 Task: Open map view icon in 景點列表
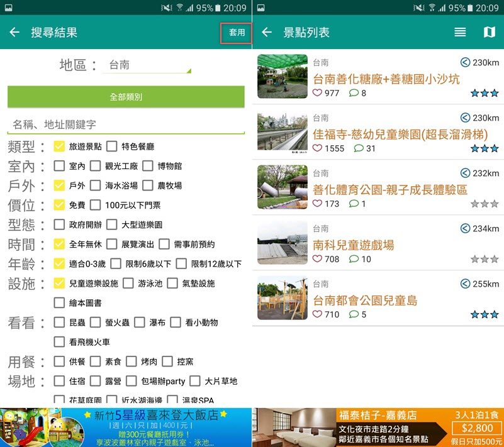(490, 32)
